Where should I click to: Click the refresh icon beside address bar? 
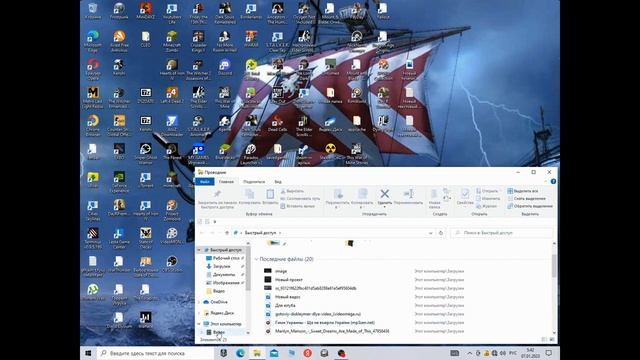point(440,233)
